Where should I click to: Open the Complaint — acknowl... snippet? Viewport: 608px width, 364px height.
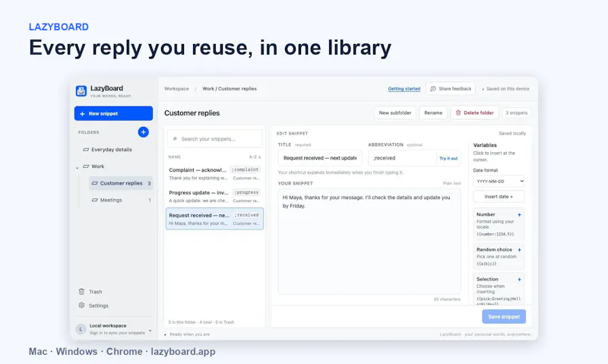(214, 173)
